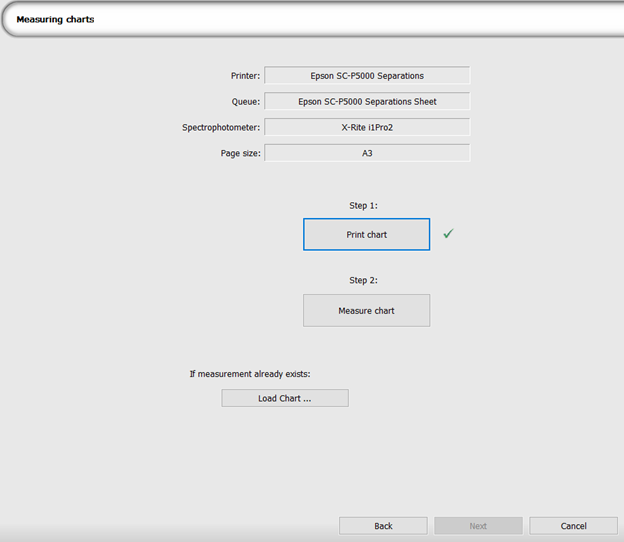This screenshot has height=542, width=624.
Task: Click the 'If measurement already exists:' text
Action: point(250,374)
